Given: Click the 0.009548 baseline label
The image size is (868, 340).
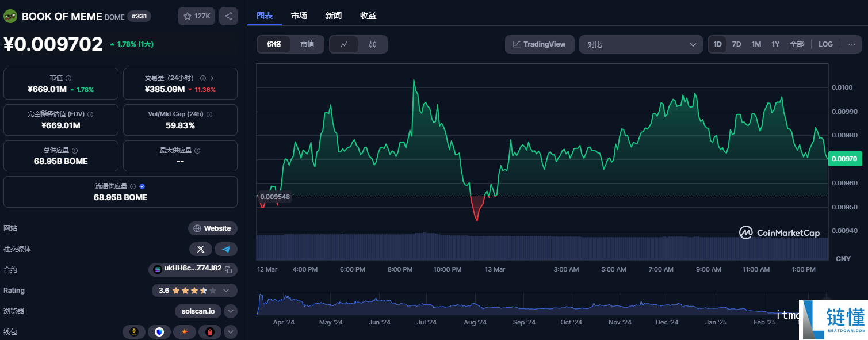Looking at the screenshot, I should [x=274, y=197].
